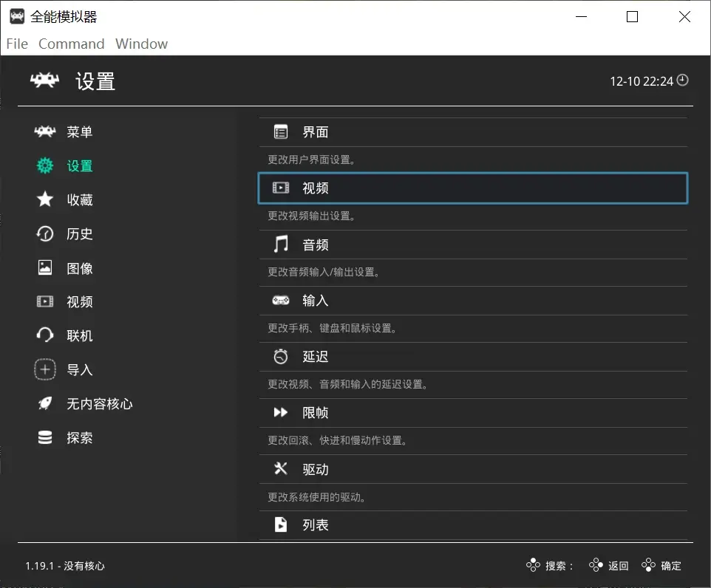711x588 pixels.
Task: Open 收藏 favorites star icon
Action: (45, 199)
